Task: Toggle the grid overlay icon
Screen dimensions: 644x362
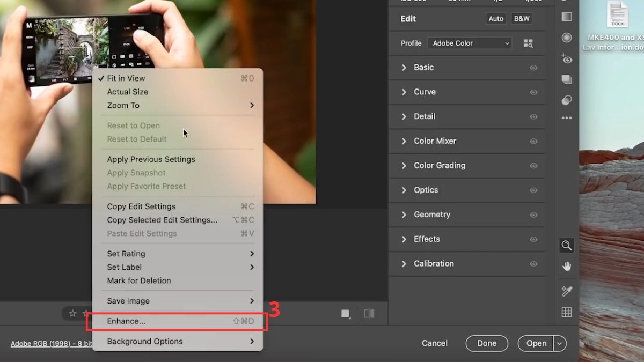Action: pos(567,312)
